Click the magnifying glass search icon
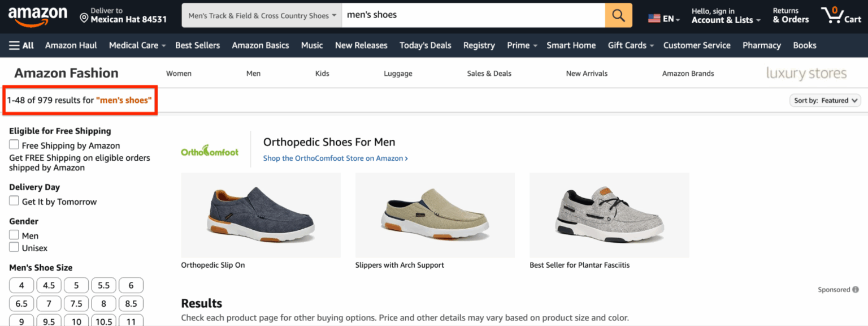Viewport: 868px width, 326px height. (x=618, y=15)
